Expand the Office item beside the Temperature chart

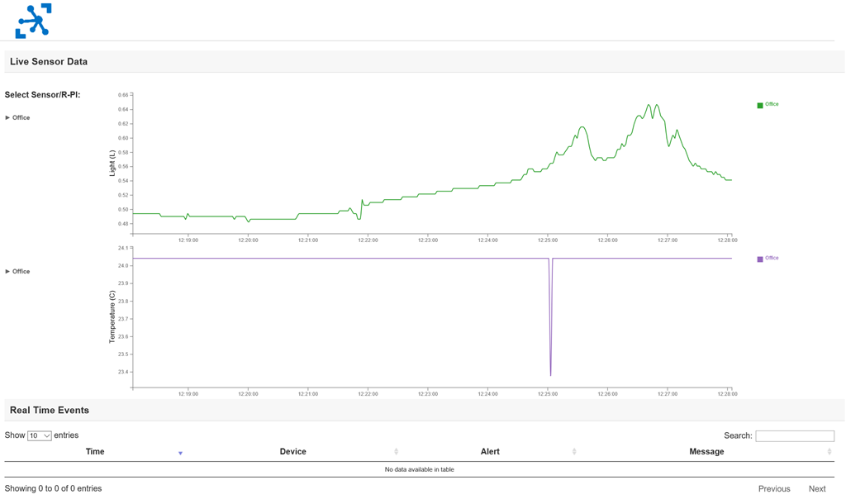[17, 272]
